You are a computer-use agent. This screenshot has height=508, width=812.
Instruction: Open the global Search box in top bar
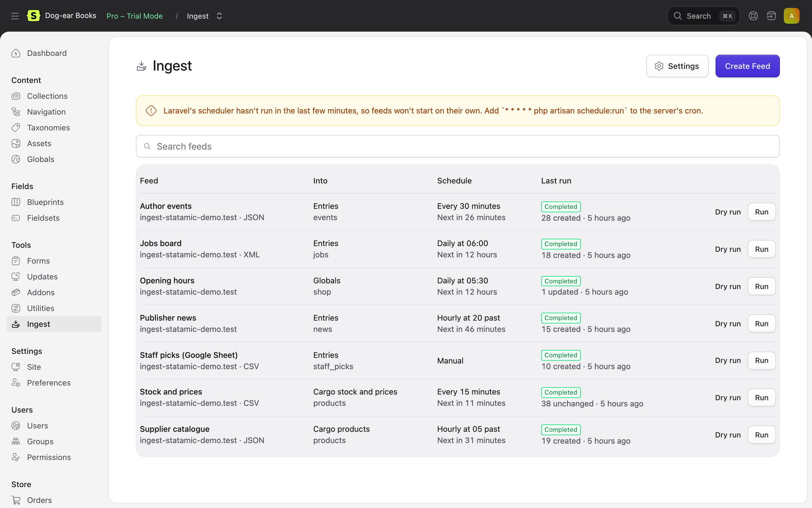pyautogui.click(x=703, y=16)
